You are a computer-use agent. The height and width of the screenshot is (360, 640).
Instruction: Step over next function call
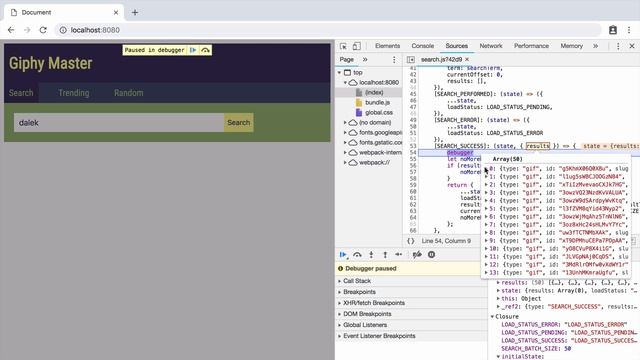click(x=357, y=255)
